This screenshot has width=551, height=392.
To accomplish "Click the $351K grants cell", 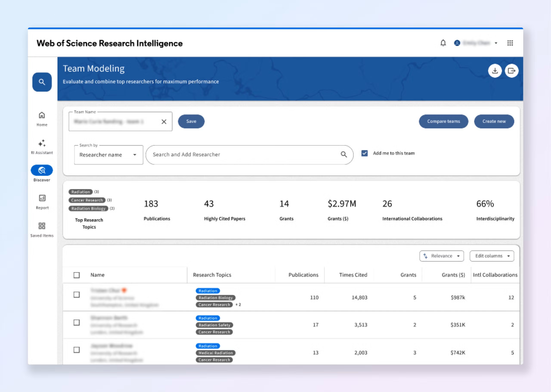I will point(458,325).
